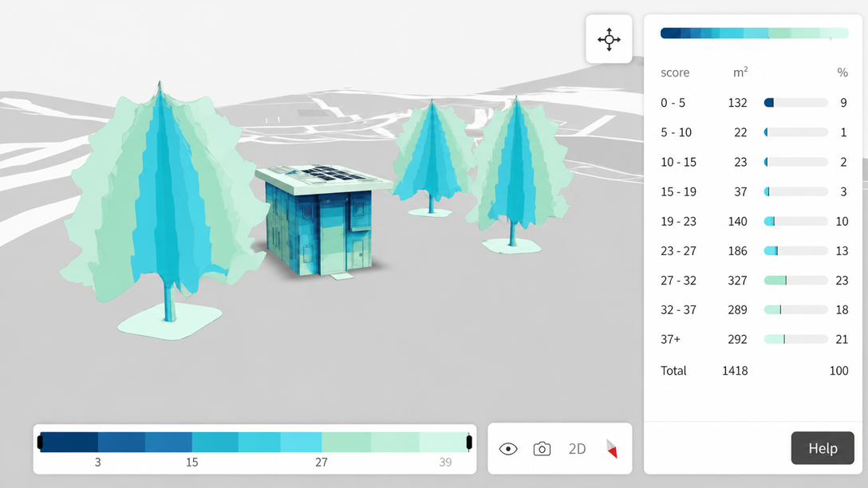Select the m² column header

tap(739, 71)
